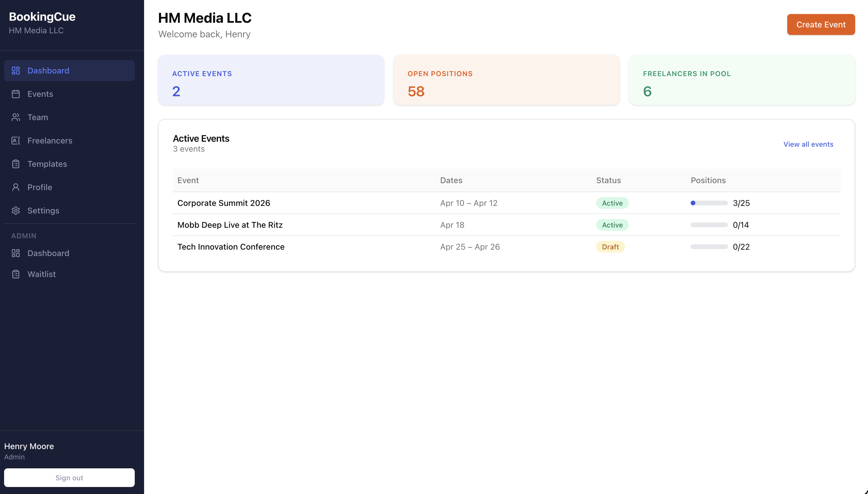Click the Active badge for Mobb Deep Live
The image size is (868, 494).
612,225
